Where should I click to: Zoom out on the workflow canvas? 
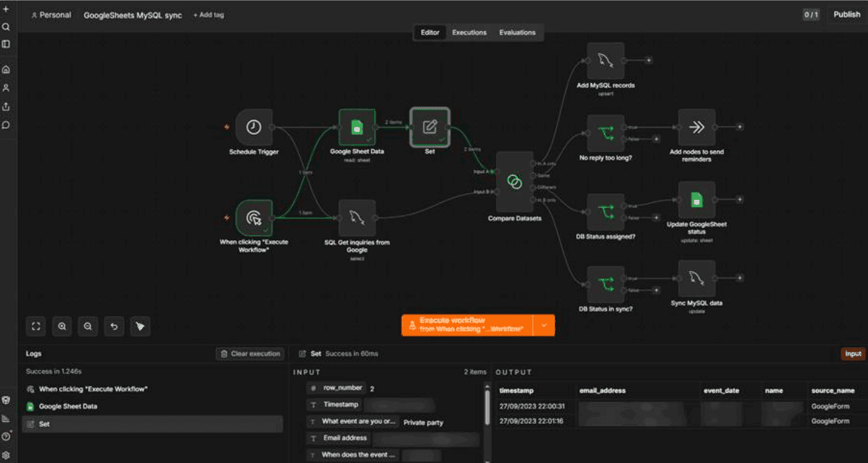point(88,326)
